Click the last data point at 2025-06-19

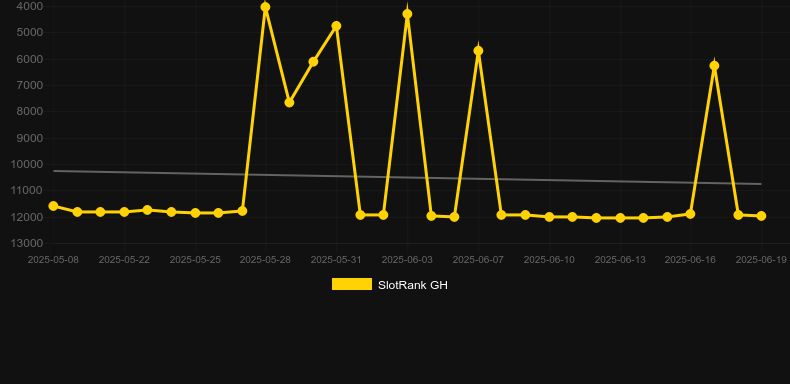coord(761,216)
